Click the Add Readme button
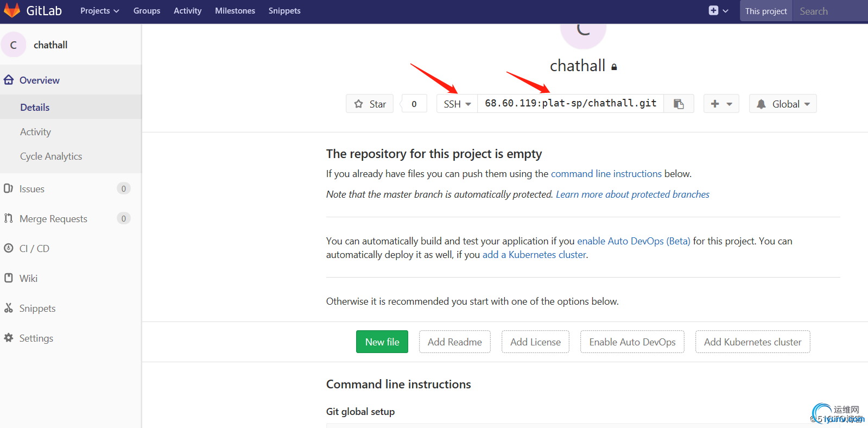The height and width of the screenshot is (428, 868). tap(455, 342)
